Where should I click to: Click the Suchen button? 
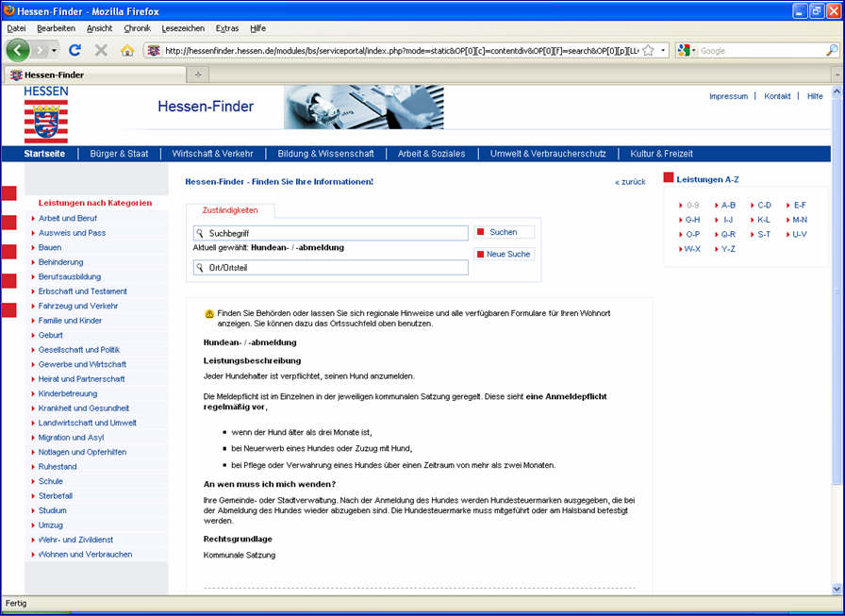[504, 232]
